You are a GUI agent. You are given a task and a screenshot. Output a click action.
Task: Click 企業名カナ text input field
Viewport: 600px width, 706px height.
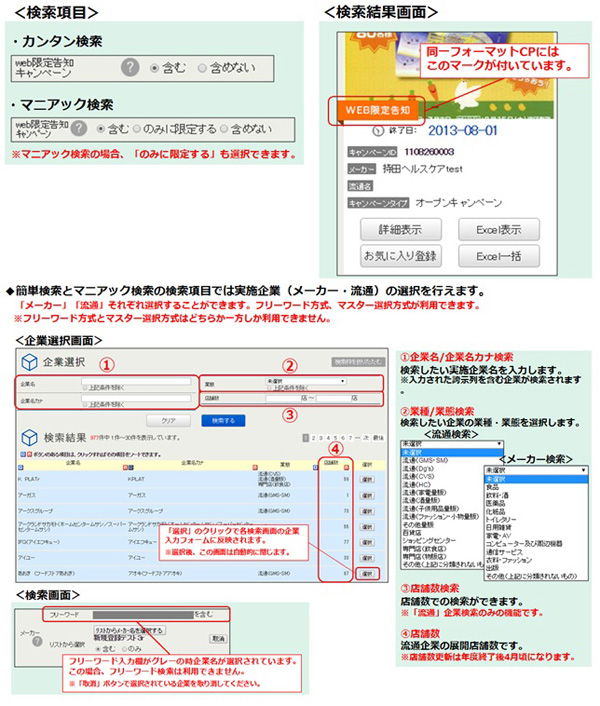136,398
